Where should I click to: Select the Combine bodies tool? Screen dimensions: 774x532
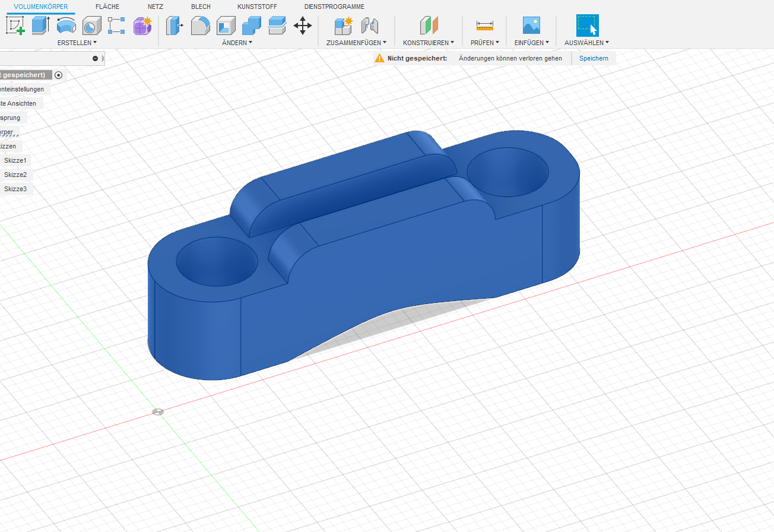[252, 26]
